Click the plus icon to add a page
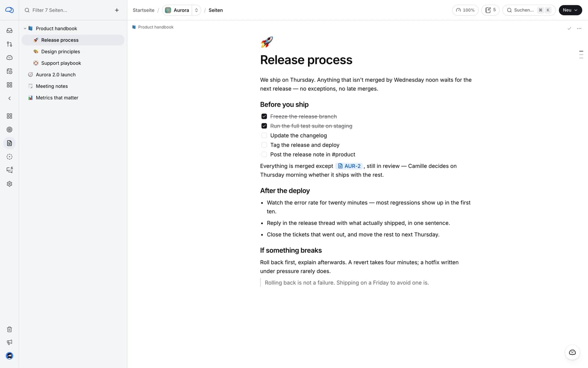This screenshot has height=368, width=588. click(x=117, y=10)
